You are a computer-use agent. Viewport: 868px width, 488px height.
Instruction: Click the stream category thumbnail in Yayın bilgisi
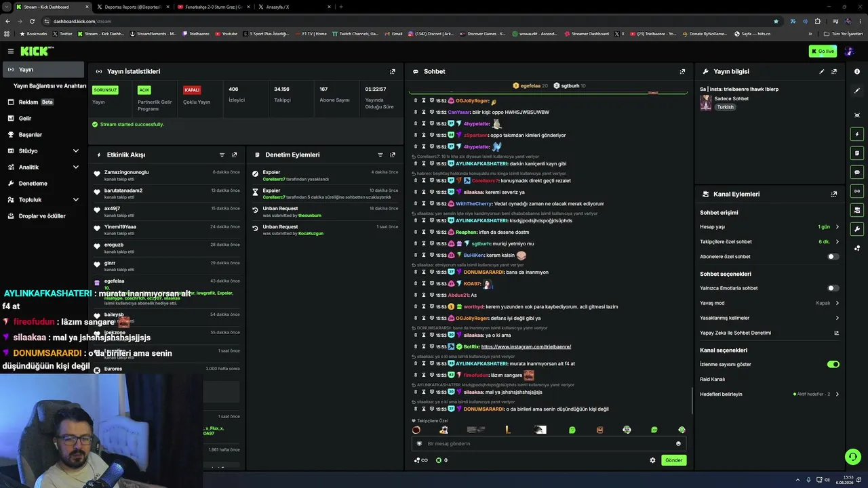tap(706, 102)
